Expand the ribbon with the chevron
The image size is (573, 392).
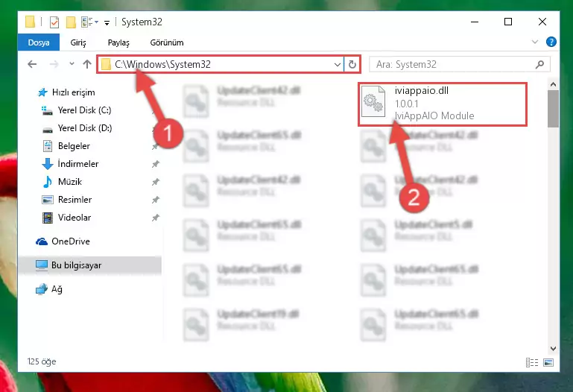(535, 42)
